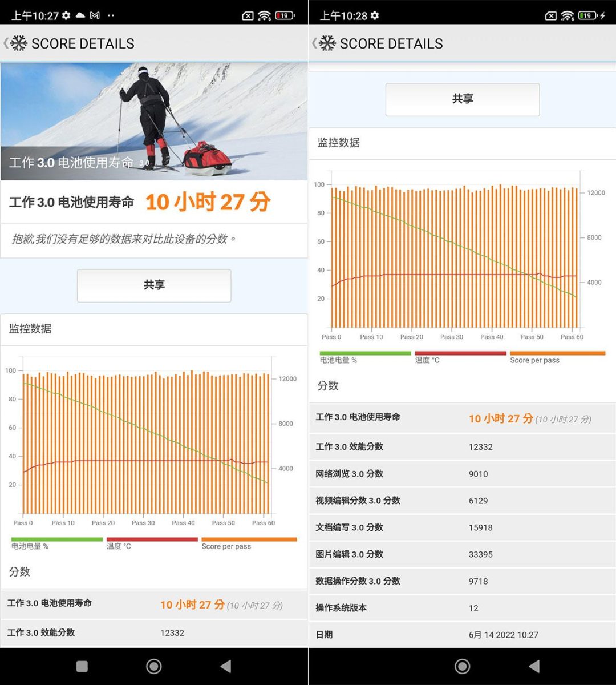The width and height of the screenshot is (616, 685).
Task: Tap orange Score per pass legend, right chart
Action: click(x=557, y=357)
